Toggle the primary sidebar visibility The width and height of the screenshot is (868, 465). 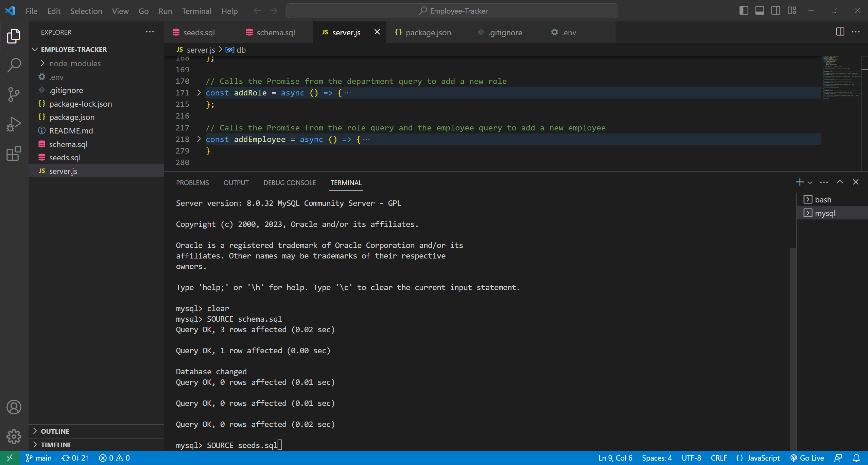744,11
